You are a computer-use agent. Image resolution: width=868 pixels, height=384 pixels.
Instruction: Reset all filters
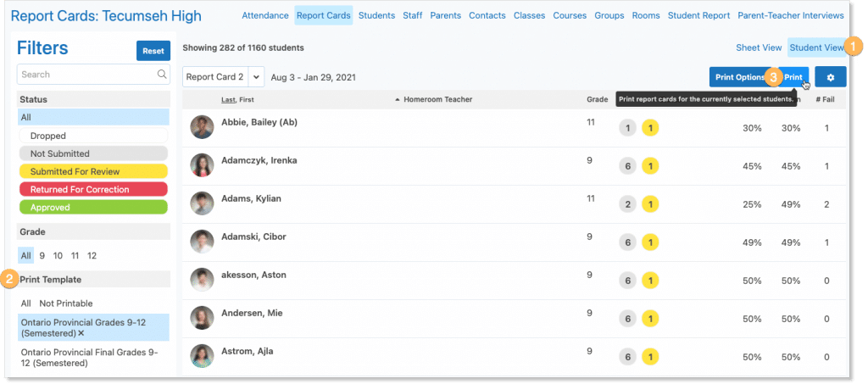(x=153, y=51)
